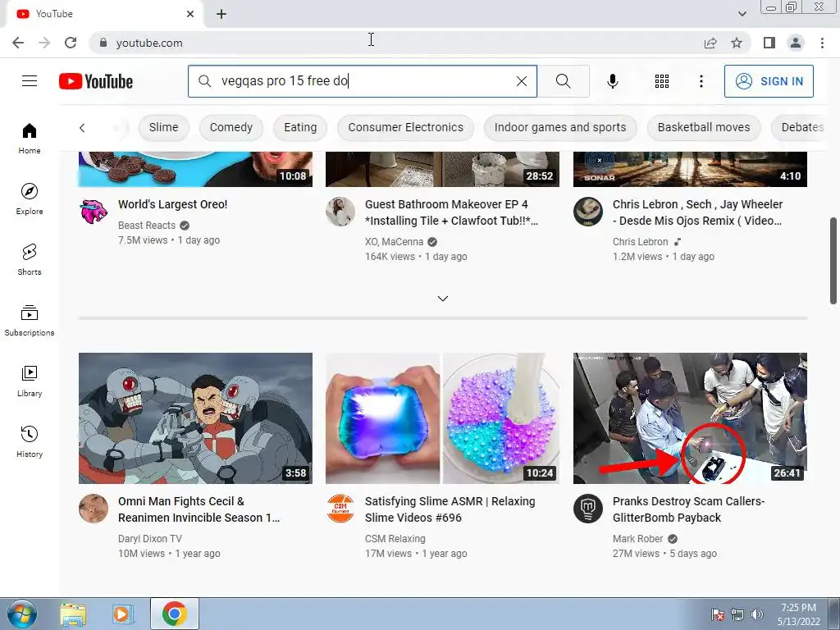Click the YouTube logo
840x630 pixels.
(x=96, y=81)
